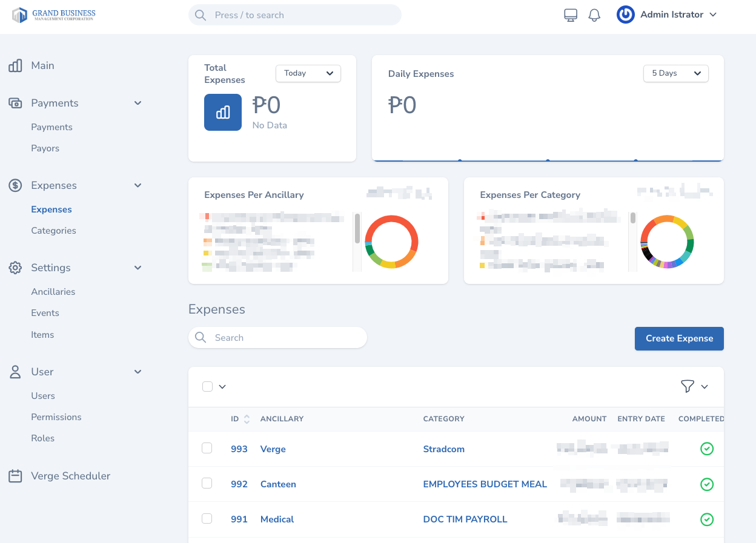Click the completed checkmark for expense 993
This screenshot has height=543, width=756.
(706, 449)
